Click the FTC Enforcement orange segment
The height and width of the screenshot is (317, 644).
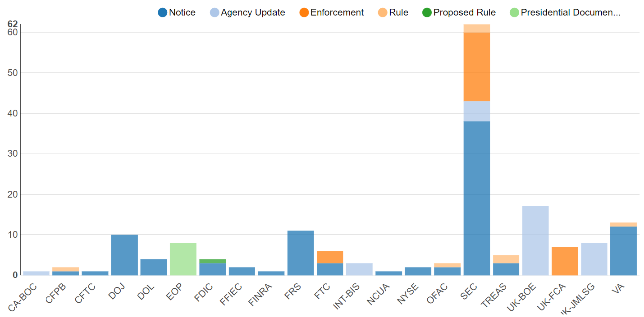pyautogui.click(x=330, y=257)
